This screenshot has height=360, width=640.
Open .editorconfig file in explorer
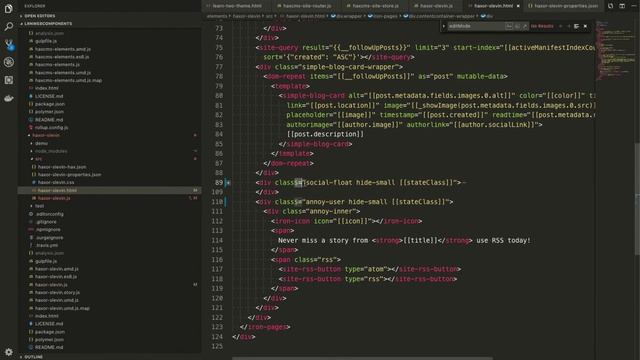[x=49, y=214]
